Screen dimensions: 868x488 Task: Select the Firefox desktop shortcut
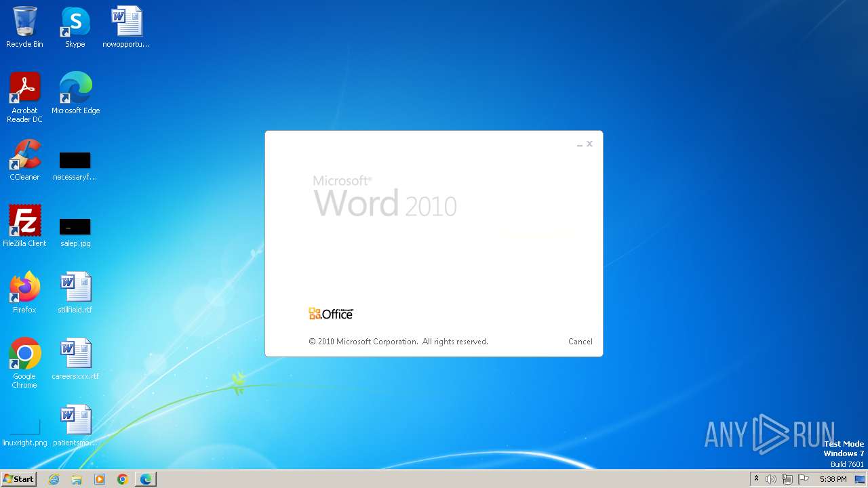click(x=24, y=293)
